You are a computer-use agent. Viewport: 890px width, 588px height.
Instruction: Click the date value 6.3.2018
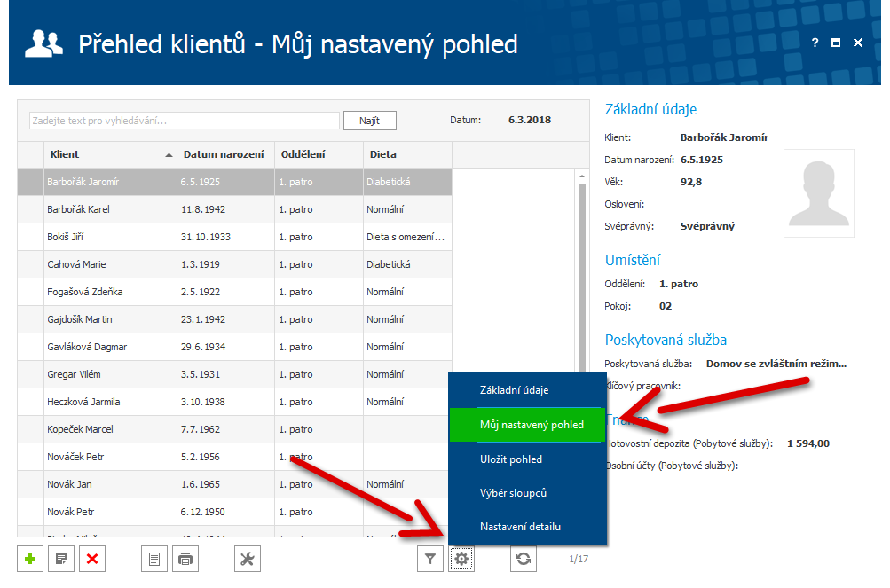click(x=530, y=120)
